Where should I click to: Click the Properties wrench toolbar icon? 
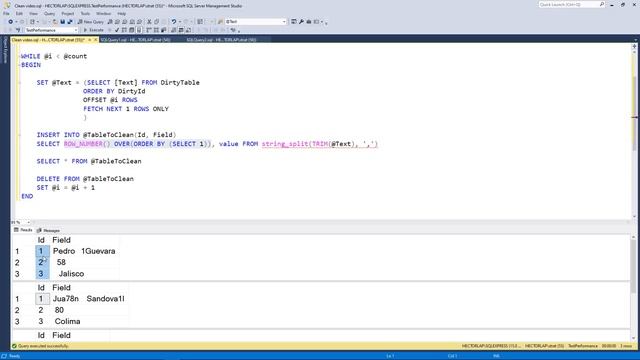tap(302, 22)
